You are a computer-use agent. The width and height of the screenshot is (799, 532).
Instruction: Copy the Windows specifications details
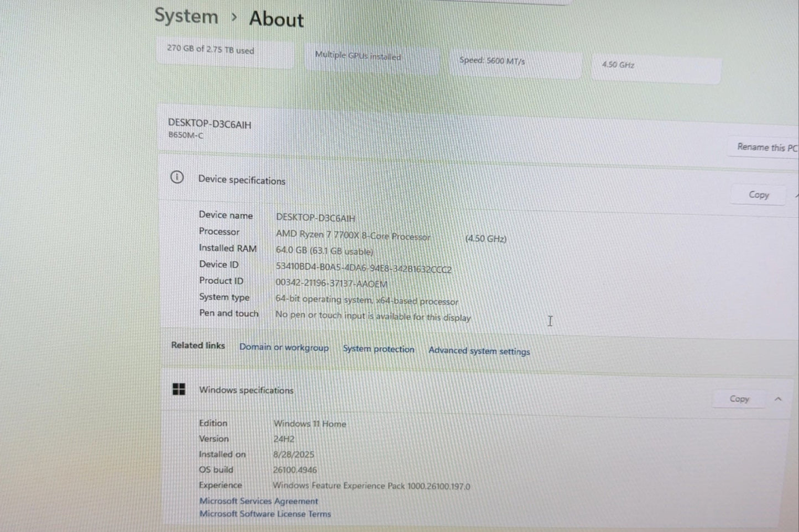(739, 398)
